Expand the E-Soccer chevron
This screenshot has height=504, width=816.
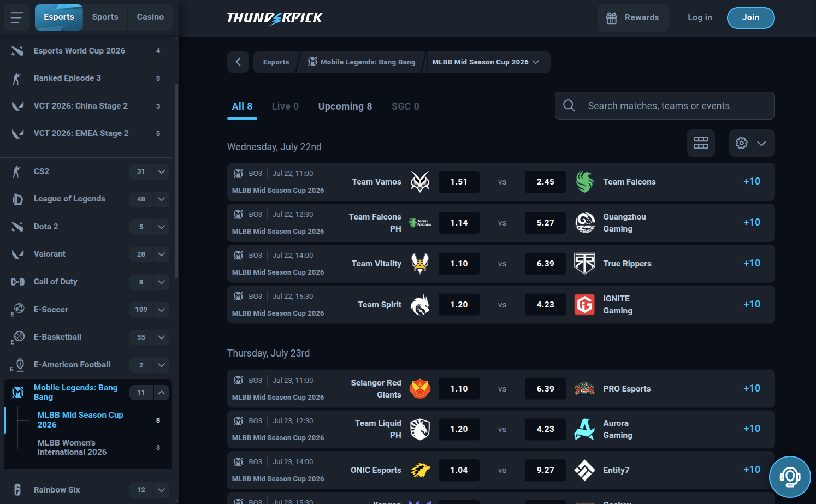pyautogui.click(x=162, y=310)
